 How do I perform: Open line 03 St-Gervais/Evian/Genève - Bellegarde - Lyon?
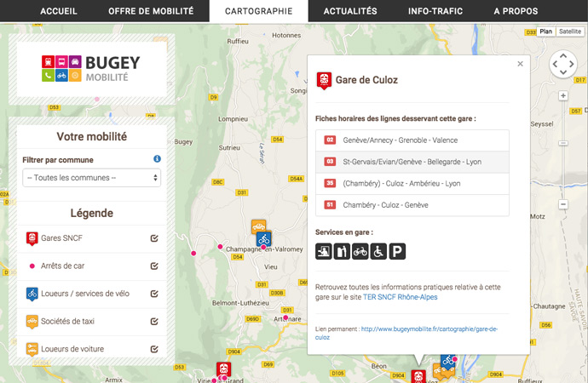(x=412, y=162)
